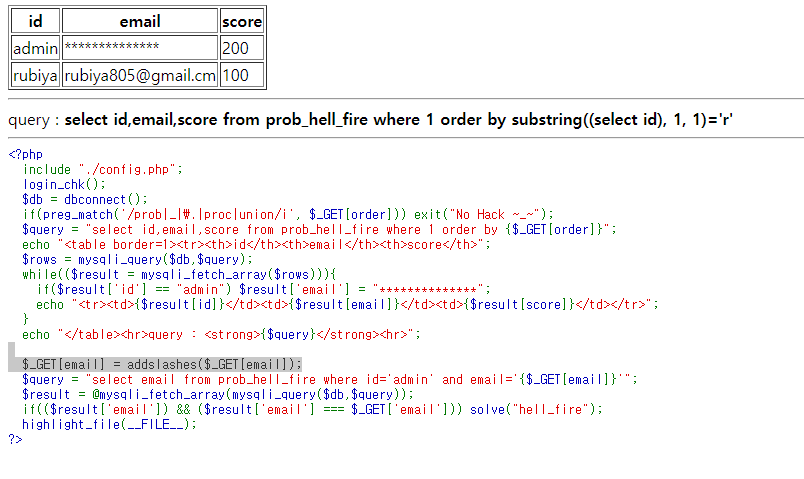804x479 pixels.
Task: Click the 'email' table header
Action: (140, 22)
